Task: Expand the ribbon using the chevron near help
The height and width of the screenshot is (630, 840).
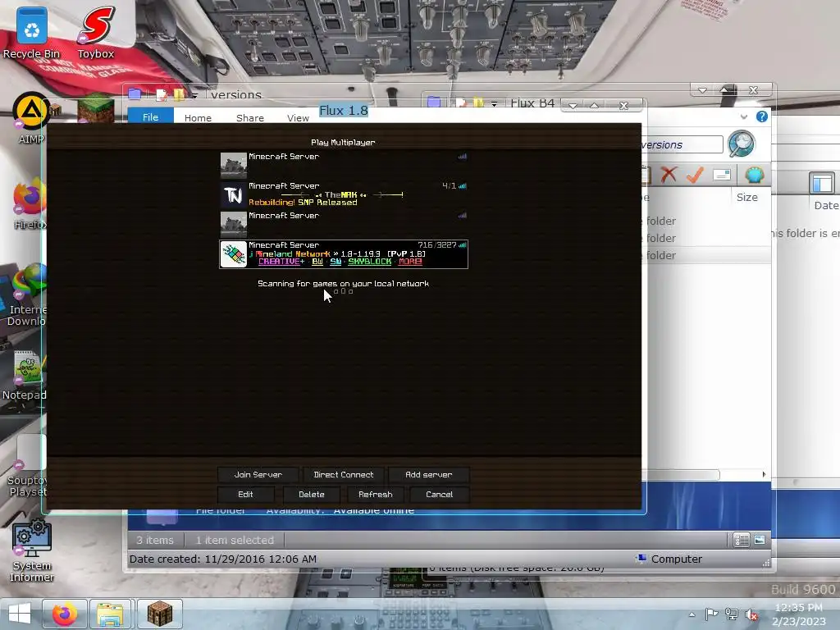Action: point(743,116)
